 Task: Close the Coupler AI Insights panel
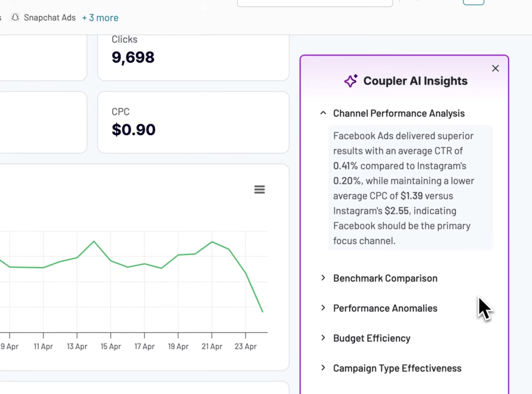click(x=495, y=69)
